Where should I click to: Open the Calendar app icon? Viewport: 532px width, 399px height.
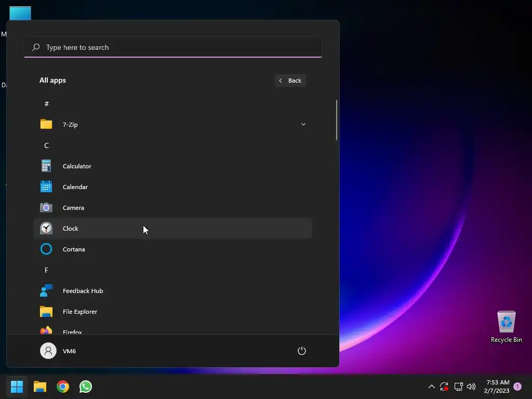click(x=46, y=187)
